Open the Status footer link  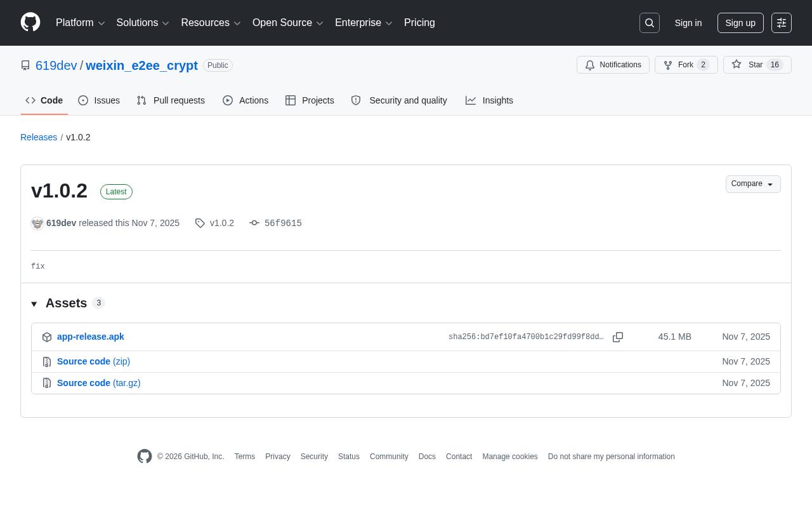tap(349, 457)
